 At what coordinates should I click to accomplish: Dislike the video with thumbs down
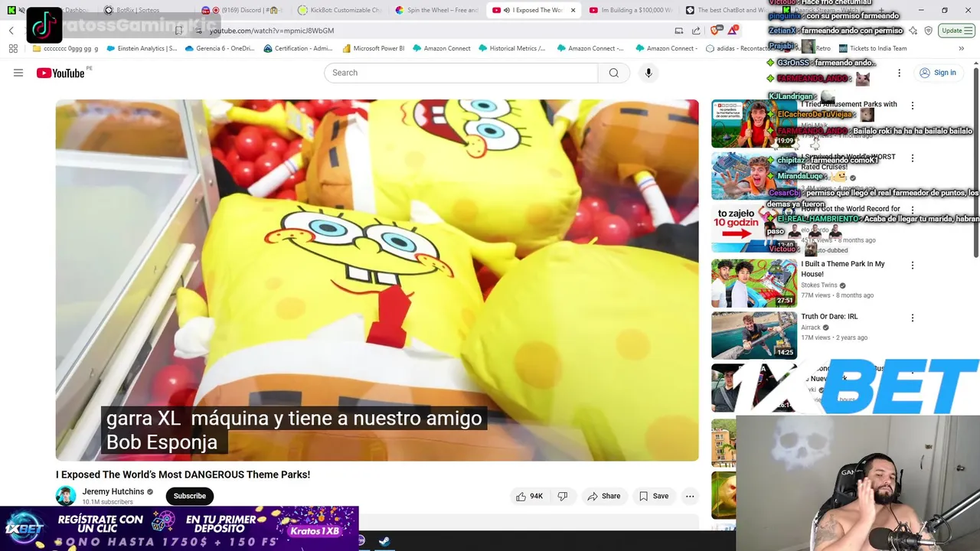tap(563, 496)
